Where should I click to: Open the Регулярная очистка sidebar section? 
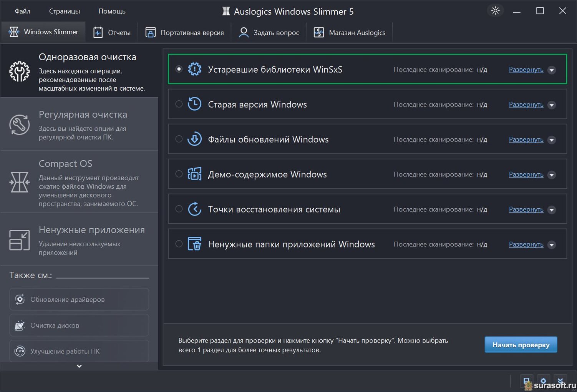[x=79, y=124]
